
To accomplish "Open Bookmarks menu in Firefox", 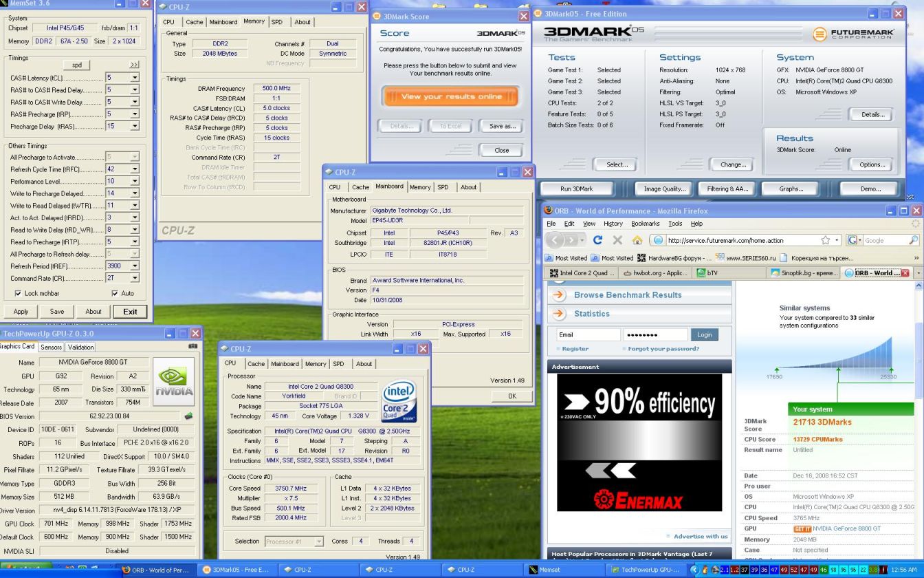I will click(645, 224).
